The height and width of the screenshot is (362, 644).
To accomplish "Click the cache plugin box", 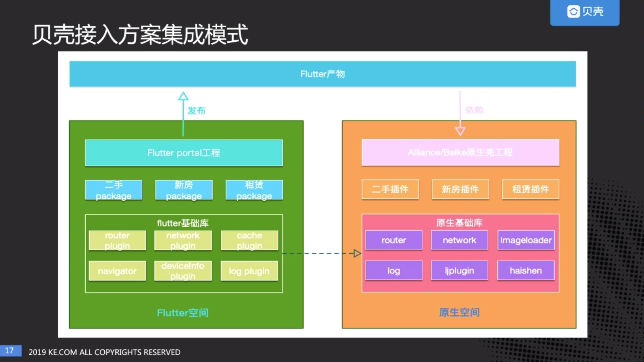I will click(x=249, y=241).
